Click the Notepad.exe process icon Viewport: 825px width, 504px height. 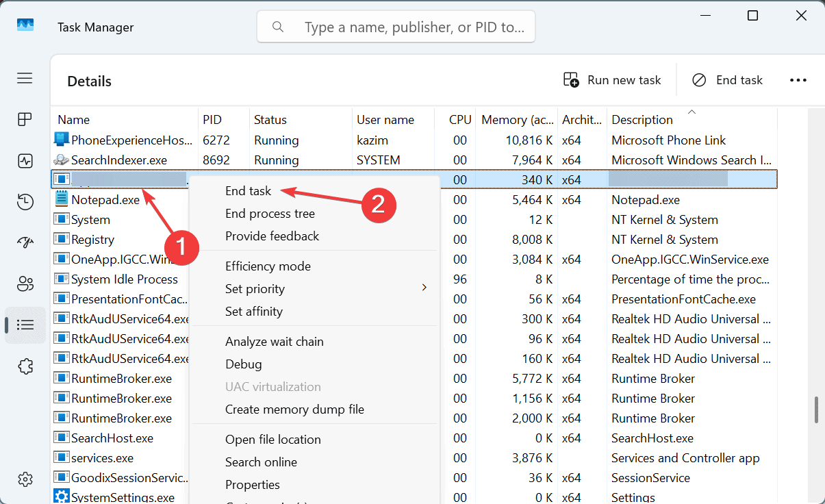(x=62, y=200)
